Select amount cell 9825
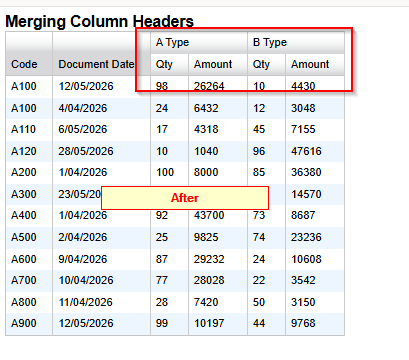 (218, 237)
